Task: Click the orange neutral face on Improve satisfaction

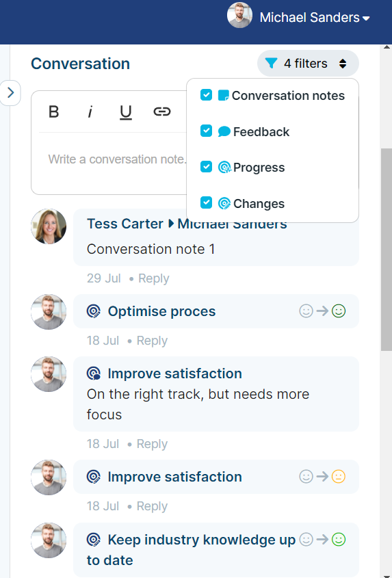Action: [x=339, y=476]
